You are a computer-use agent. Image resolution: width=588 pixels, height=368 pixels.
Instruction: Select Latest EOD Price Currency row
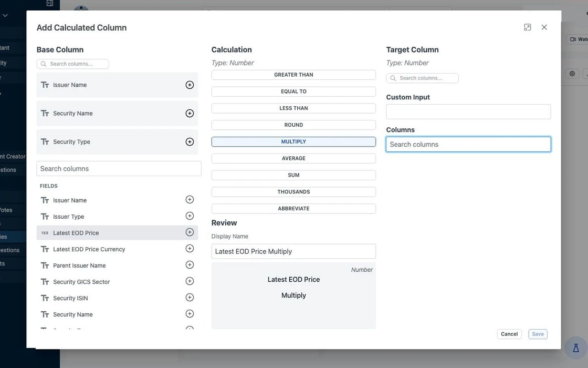pyautogui.click(x=117, y=249)
